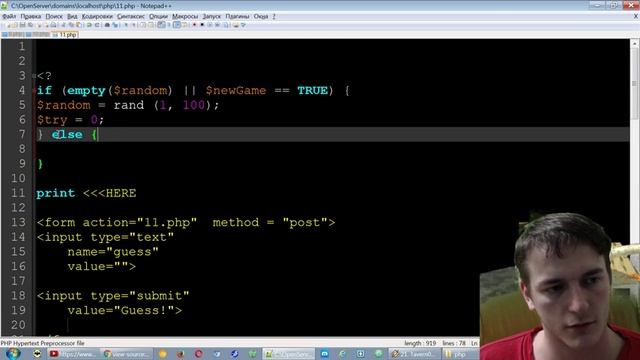Open the Правка menu
This screenshot has height=360, width=640.
(31, 16)
